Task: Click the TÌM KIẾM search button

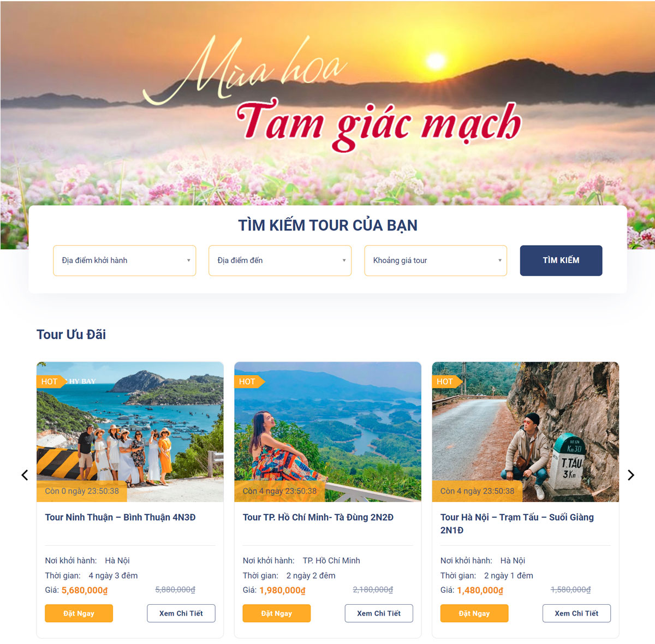Action: [x=561, y=260]
